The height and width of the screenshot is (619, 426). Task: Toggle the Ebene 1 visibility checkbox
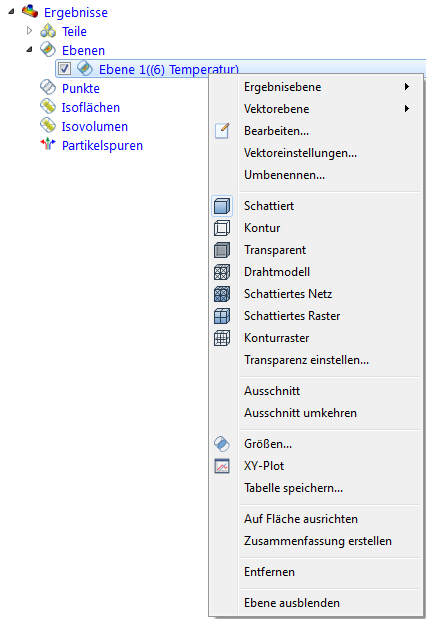tap(64, 69)
